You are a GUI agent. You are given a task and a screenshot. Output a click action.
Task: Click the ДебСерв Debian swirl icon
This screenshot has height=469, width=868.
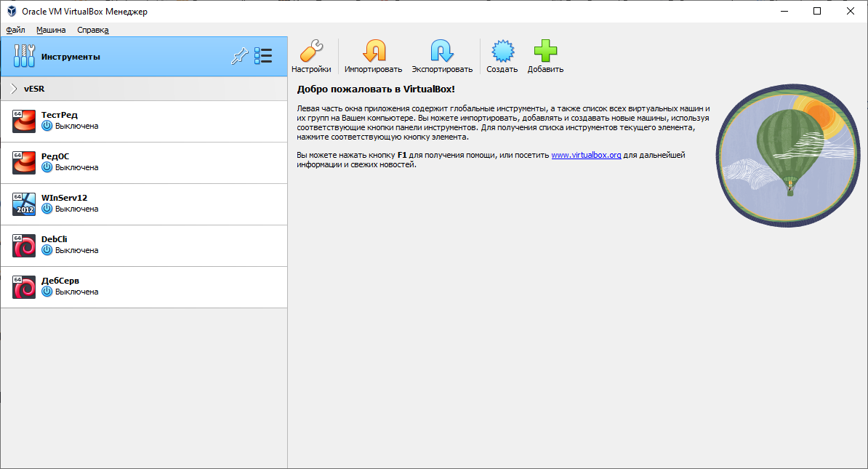pyautogui.click(x=24, y=287)
